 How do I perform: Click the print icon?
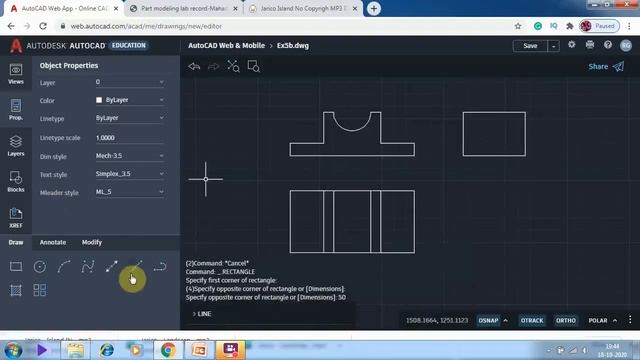[x=590, y=45]
